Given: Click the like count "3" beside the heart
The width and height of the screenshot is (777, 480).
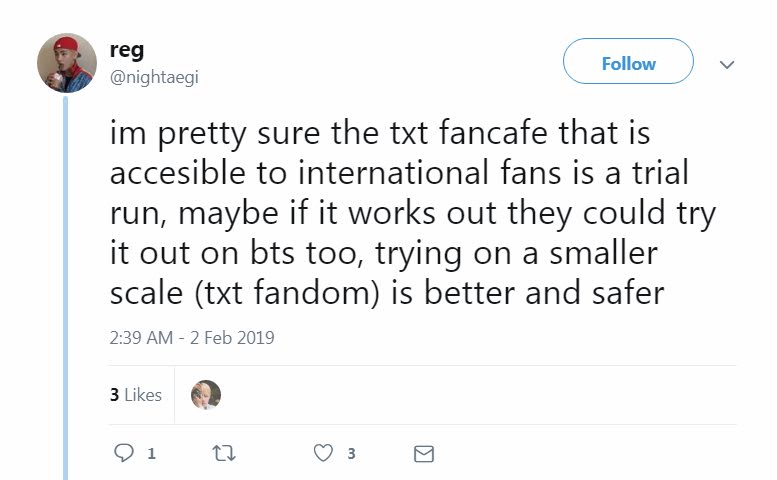Looking at the screenshot, I should (x=351, y=454).
